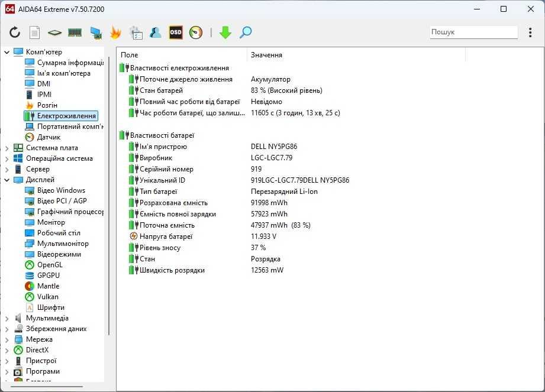Open the DMI tree item
This screenshot has height=392, width=545.
[x=37, y=84]
